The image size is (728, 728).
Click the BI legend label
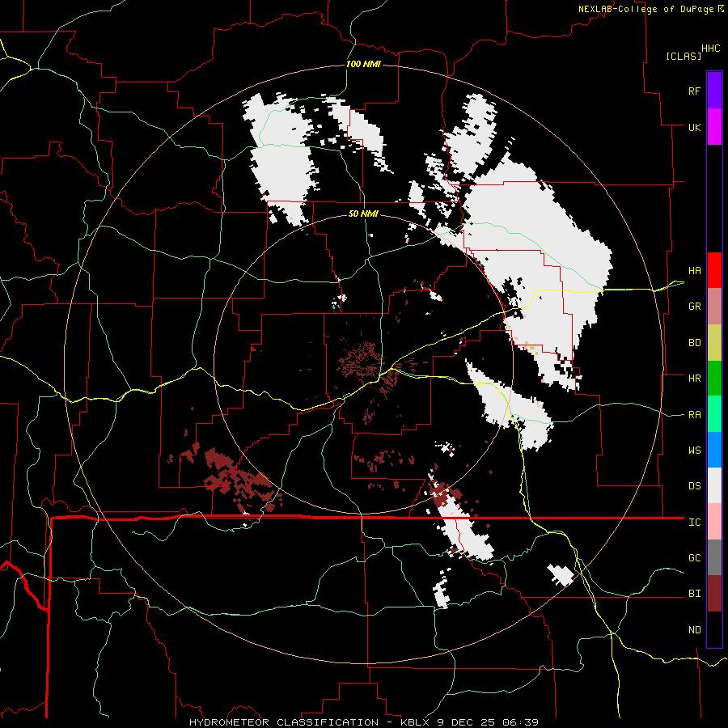coord(695,594)
